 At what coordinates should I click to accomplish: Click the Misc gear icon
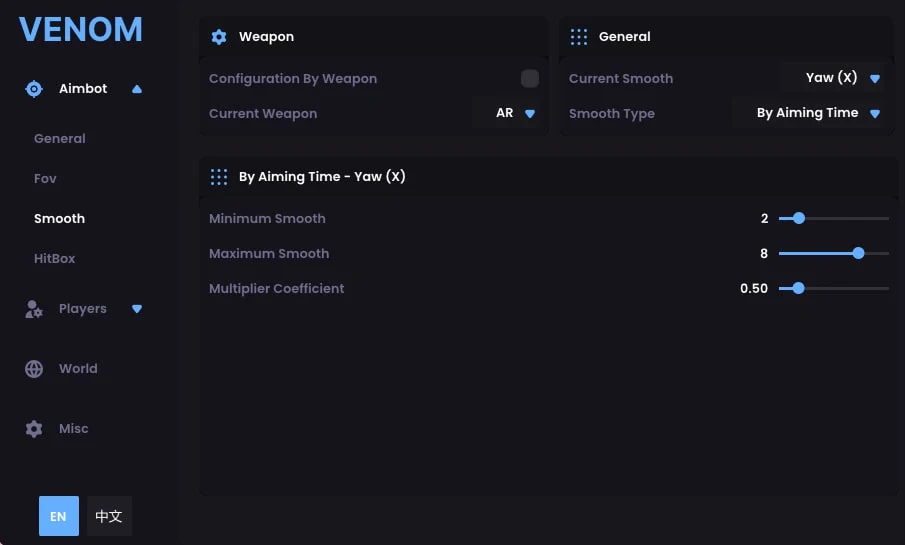34,429
